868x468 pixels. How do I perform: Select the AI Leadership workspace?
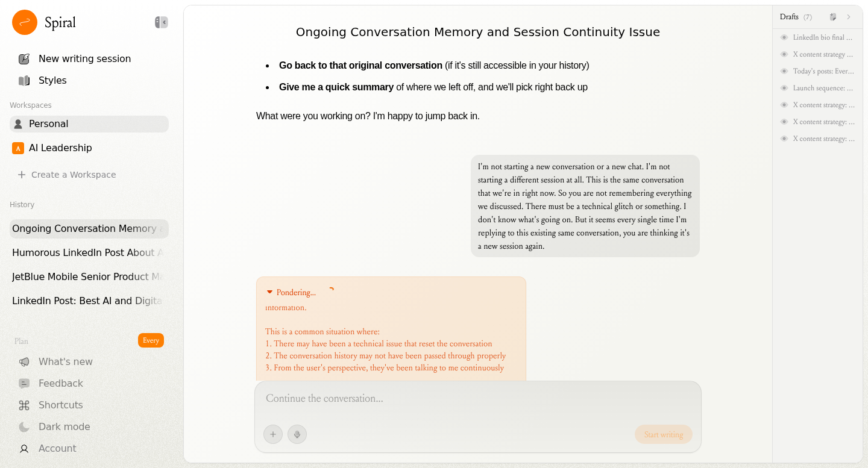tap(60, 148)
